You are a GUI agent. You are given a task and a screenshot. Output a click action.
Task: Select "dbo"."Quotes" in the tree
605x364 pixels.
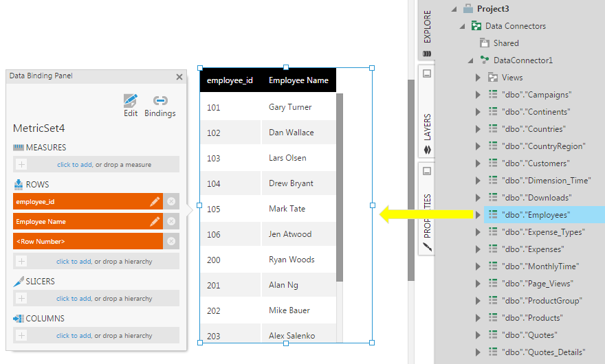tap(529, 335)
